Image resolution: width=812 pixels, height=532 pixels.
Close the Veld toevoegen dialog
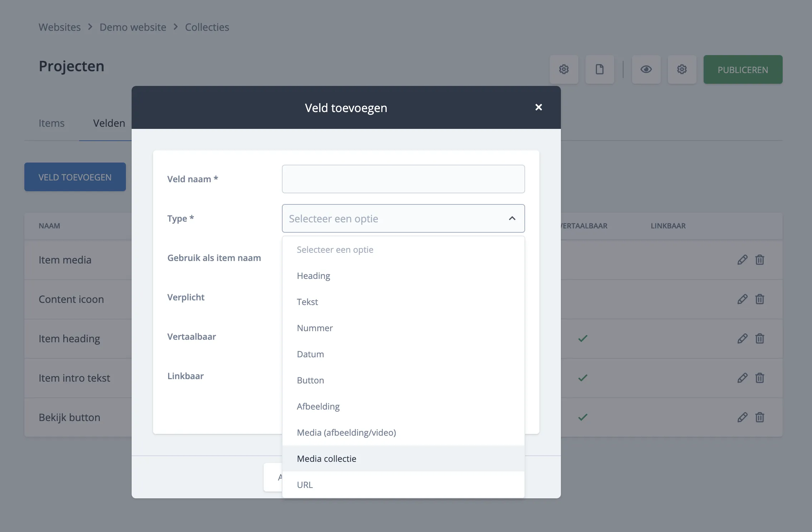pyautogui.click(x=538, y=107)
